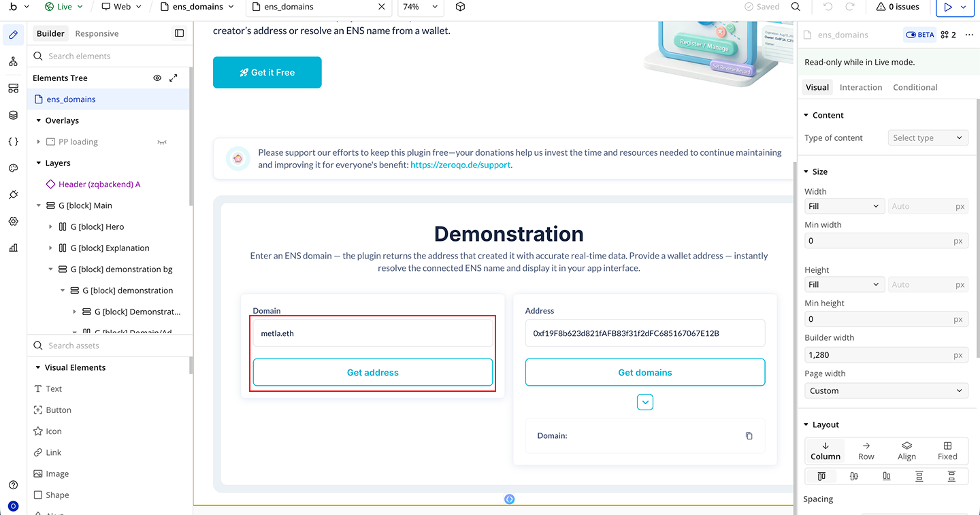Click the redo arrow
Image resolution: width=980 pixels, height=515 pixels.
[850, 7]
